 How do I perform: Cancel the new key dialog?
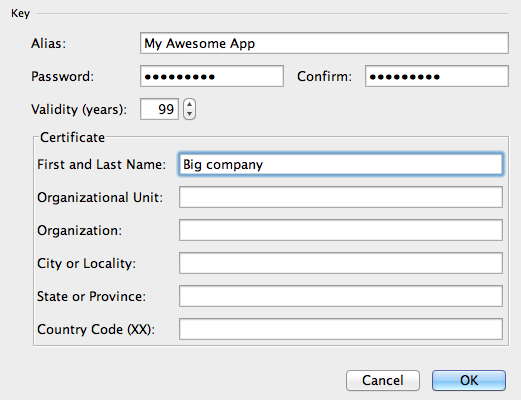[x=383, y=380]
